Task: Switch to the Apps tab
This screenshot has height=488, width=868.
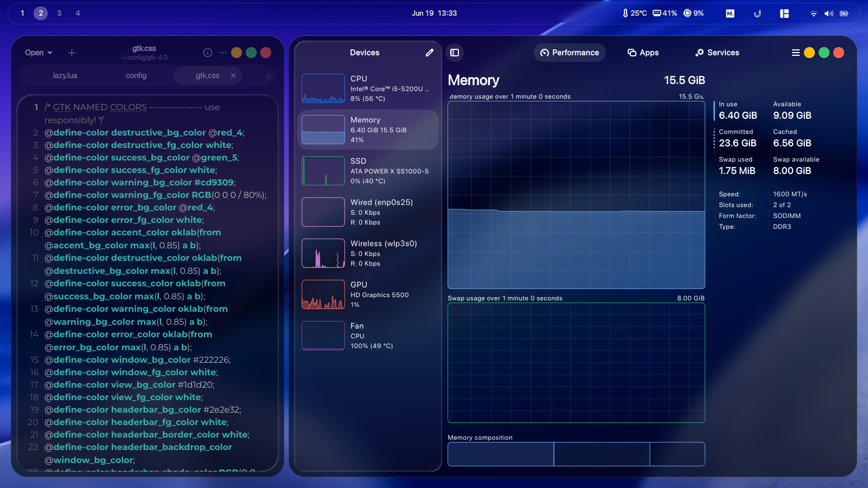Action: 643,53
